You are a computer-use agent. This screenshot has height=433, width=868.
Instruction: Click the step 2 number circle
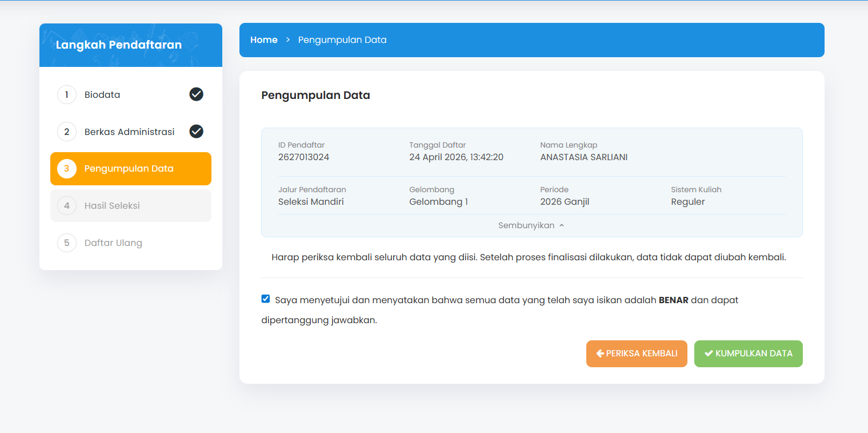click(x=67, y=132)
